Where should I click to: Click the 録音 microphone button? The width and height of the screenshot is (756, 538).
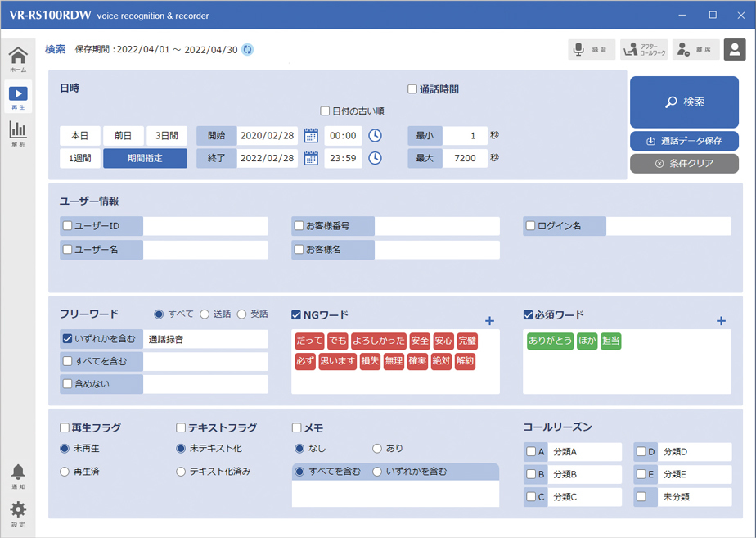(592, 50)
